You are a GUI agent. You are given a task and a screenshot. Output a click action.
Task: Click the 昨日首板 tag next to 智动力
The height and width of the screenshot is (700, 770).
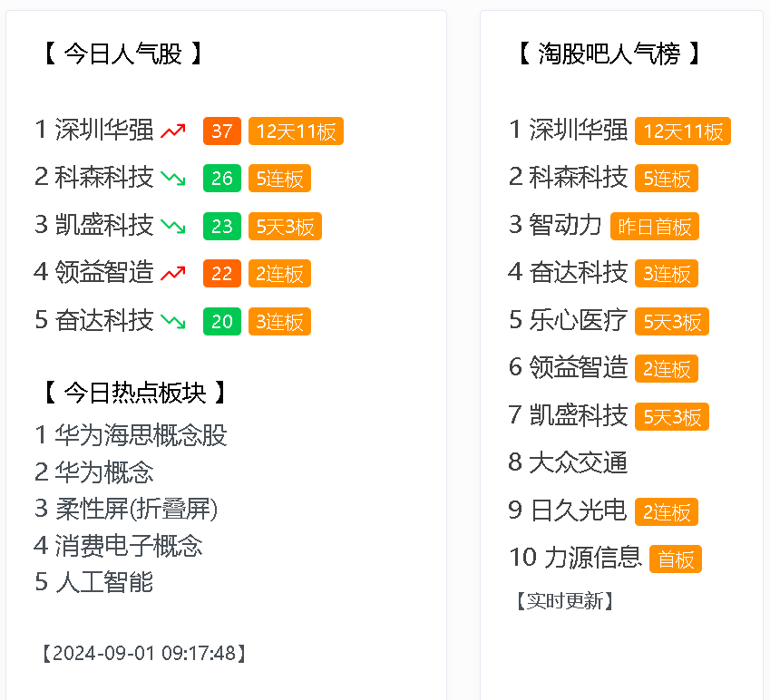click(x=655, y=227)
